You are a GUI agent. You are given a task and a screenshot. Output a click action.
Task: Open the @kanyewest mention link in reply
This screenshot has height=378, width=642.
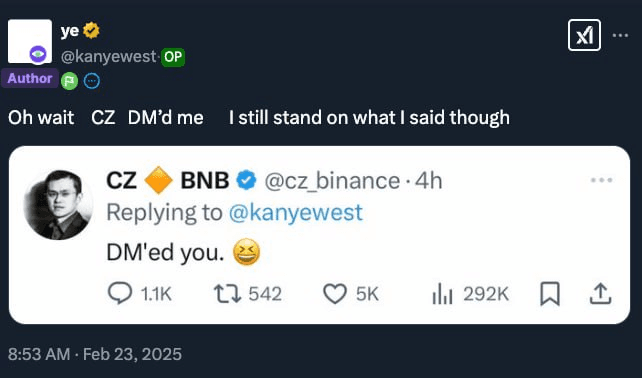click(x=296, y=212)
